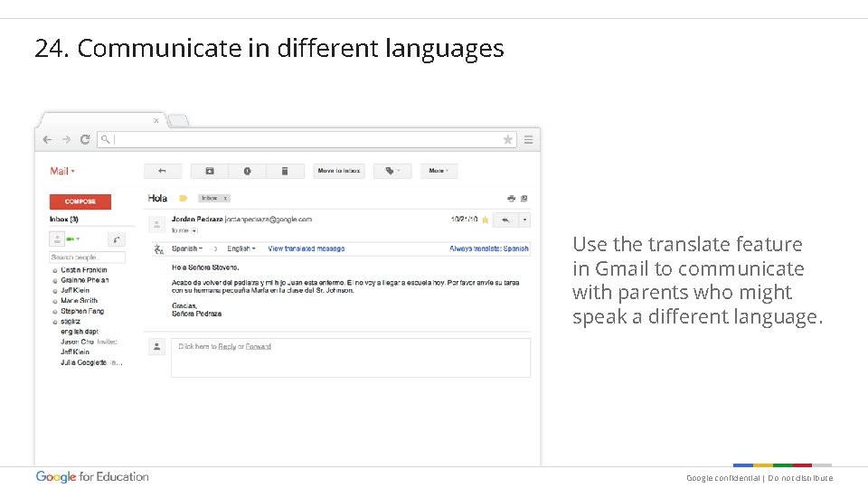
Task: Toggle the star on the 10/21/10 message
Action: coord(486,220)
